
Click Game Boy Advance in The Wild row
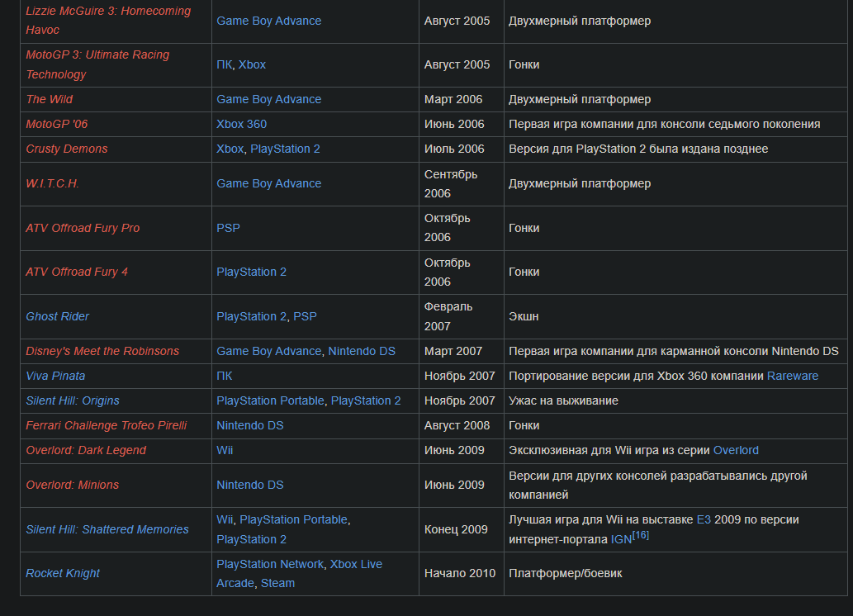point(268,99)
